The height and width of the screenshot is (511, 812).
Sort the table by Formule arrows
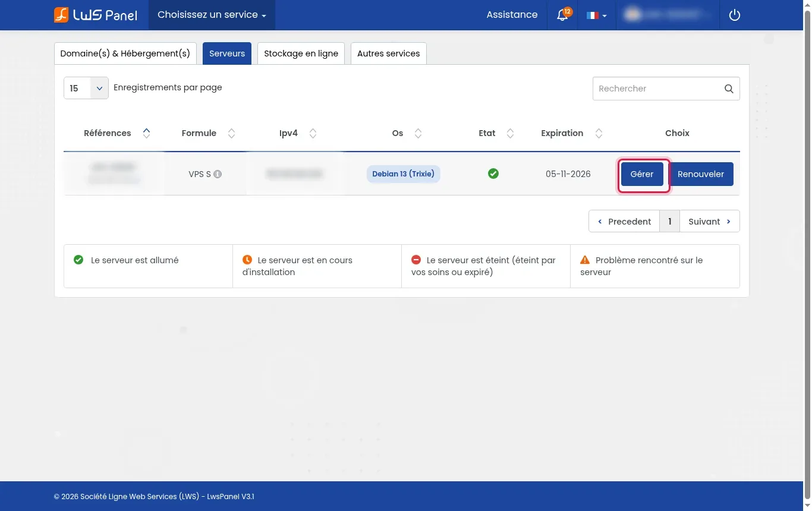point(232,133)
